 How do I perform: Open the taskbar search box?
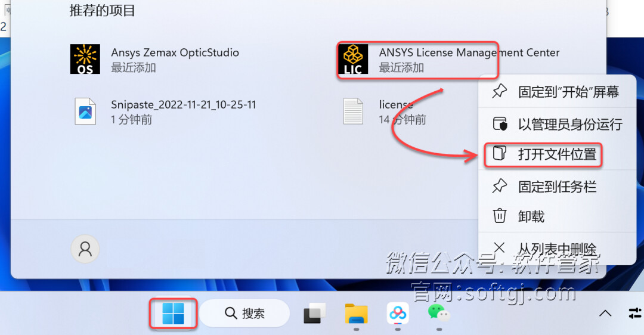245,313
